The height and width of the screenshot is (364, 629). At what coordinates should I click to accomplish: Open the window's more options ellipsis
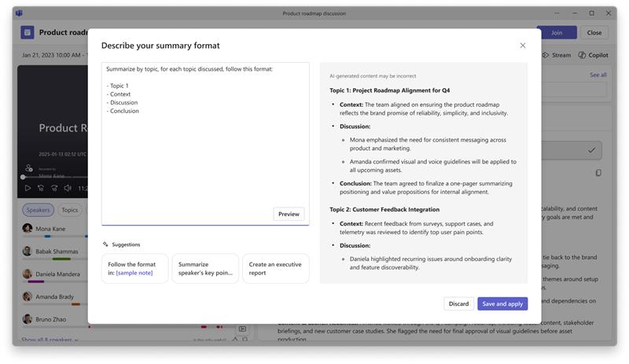point(557,13)
